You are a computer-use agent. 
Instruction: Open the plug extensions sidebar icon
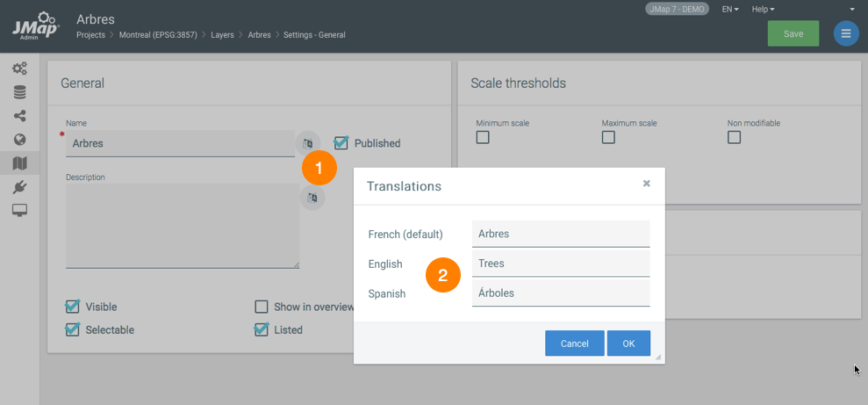click(19, 187)
